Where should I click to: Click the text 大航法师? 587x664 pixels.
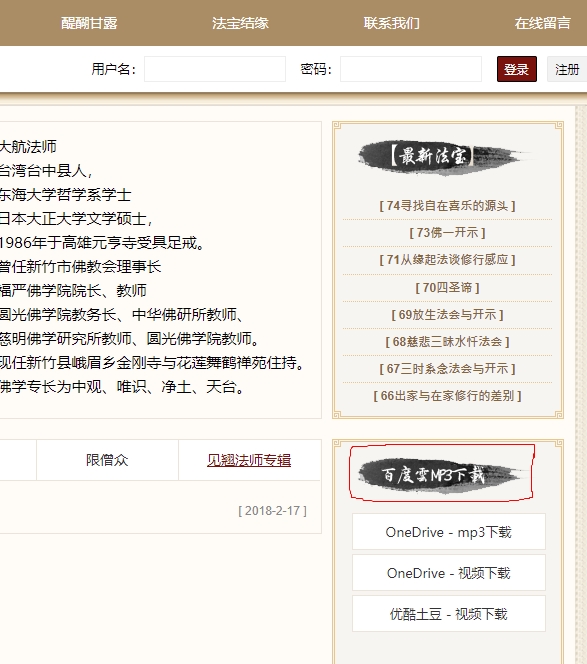[x=28, y=147]
